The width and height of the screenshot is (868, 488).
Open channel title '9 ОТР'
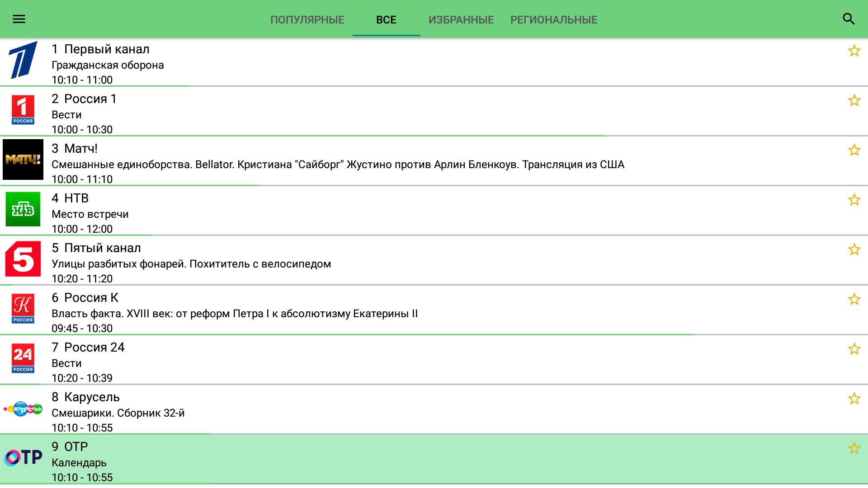70,447
